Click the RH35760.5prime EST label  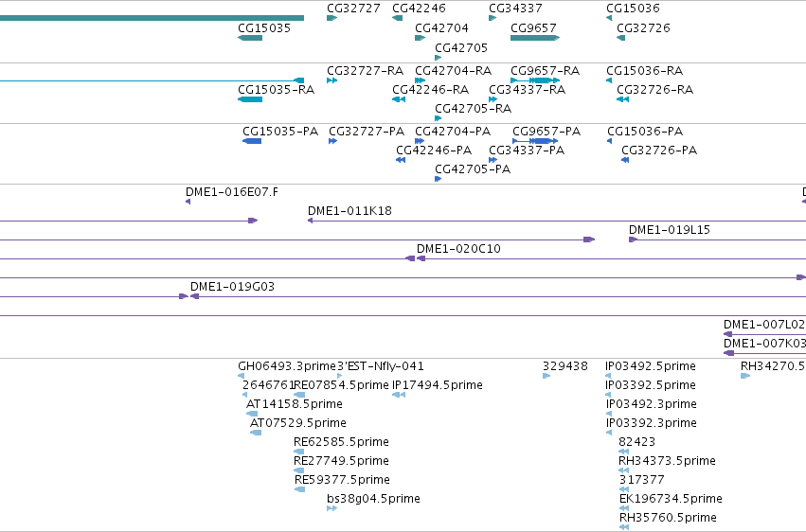668,518
